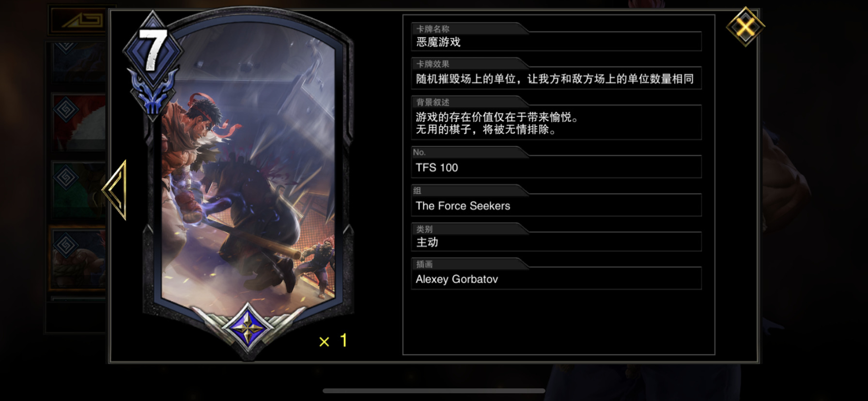Screen dimensions: 868x401
Task: Tap the background story text box
Action: [556, 123]
